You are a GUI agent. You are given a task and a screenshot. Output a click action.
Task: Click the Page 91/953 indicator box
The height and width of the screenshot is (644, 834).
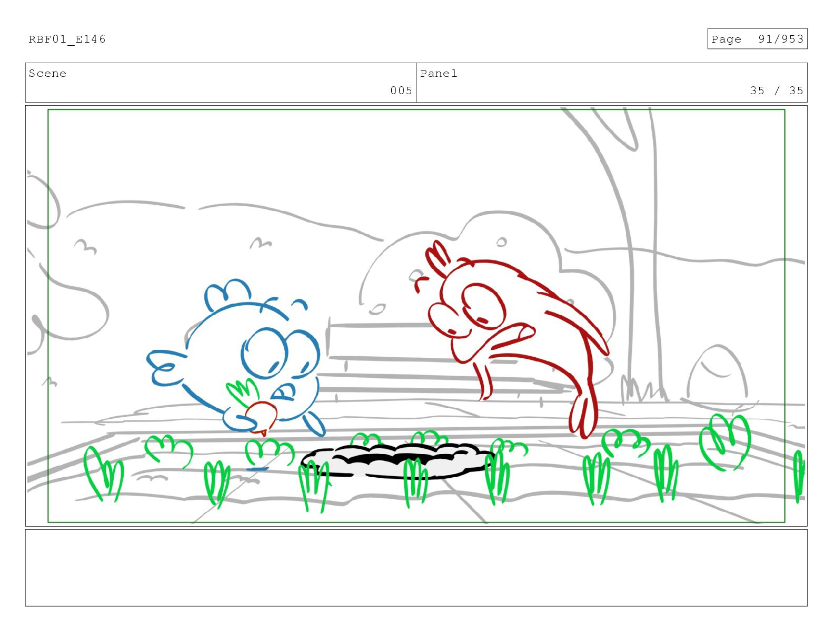pyautogui.click(x=757, y=39)
